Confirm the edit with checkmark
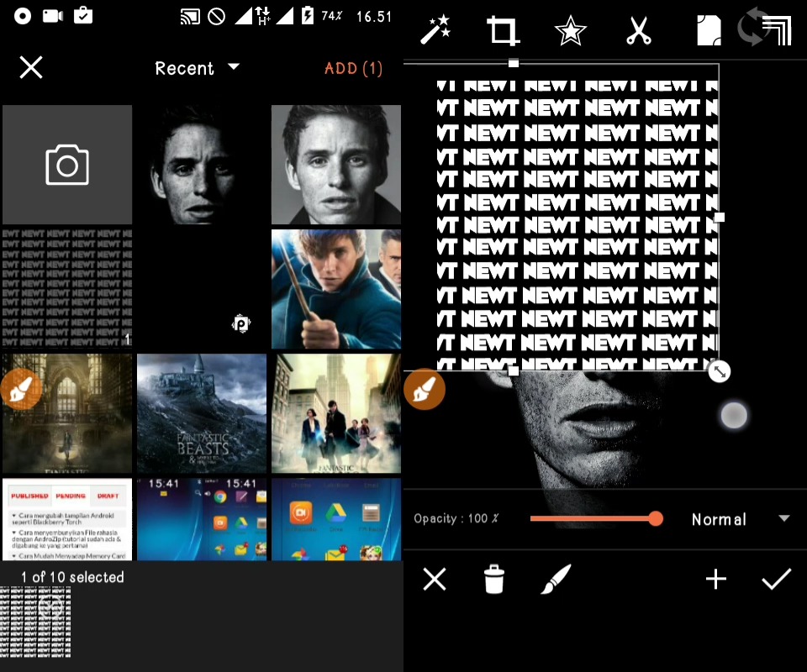Screen dimensions: 807x672 (776, 580)
